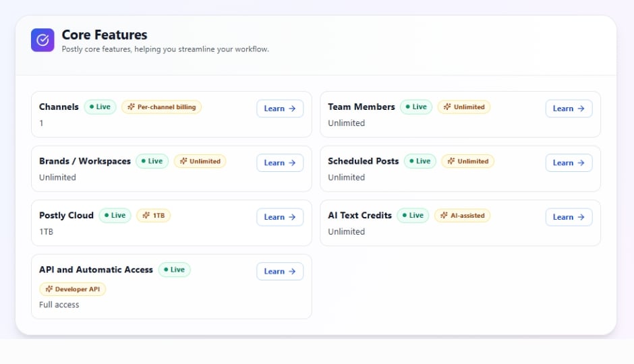Click the AI-assisted badge
634x364 pixels.
pos(462,215)
